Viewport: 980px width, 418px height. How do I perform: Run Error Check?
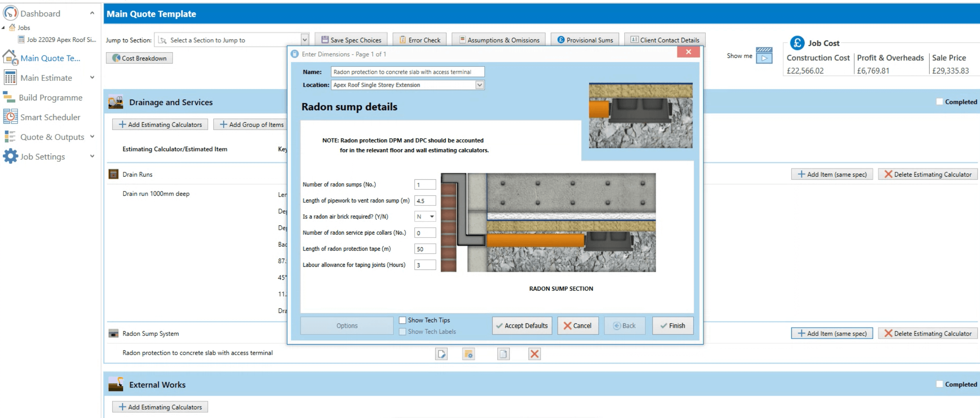tap(419, 40)
